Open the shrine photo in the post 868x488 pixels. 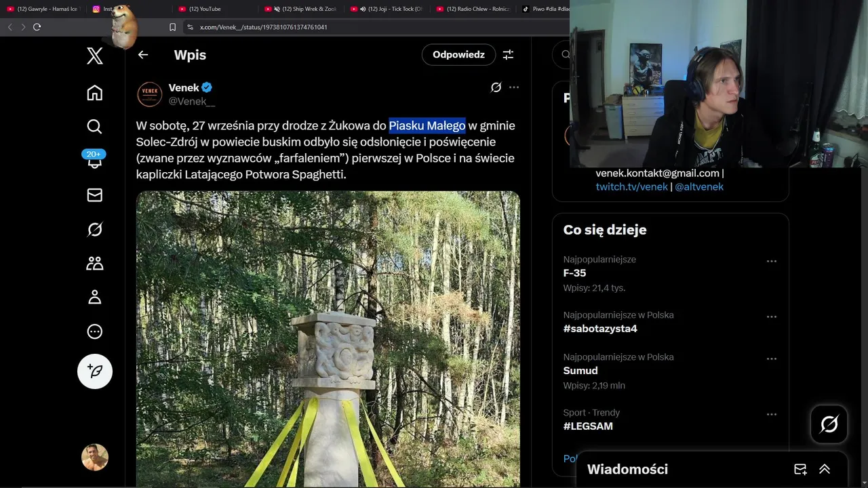pos(328,339)
